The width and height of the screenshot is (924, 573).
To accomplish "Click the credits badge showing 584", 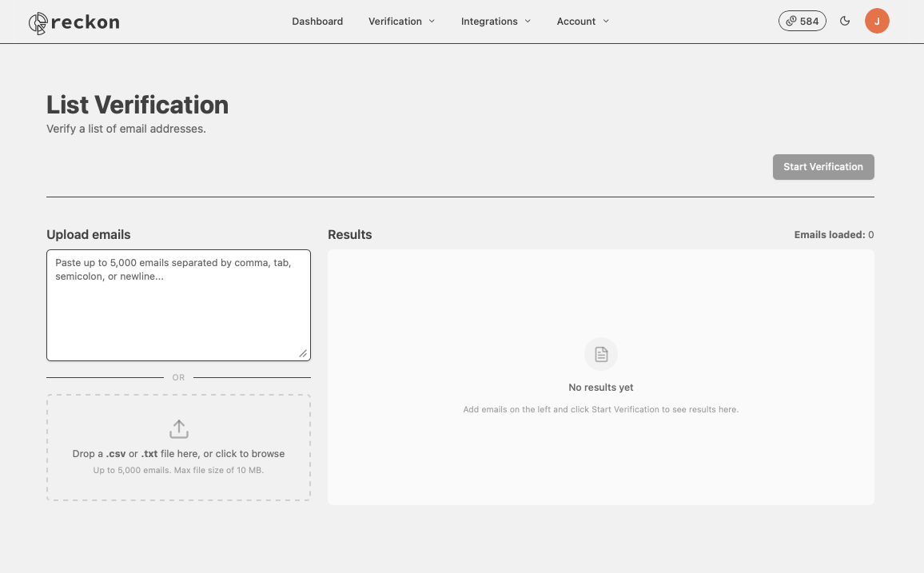I will [802, 22].
